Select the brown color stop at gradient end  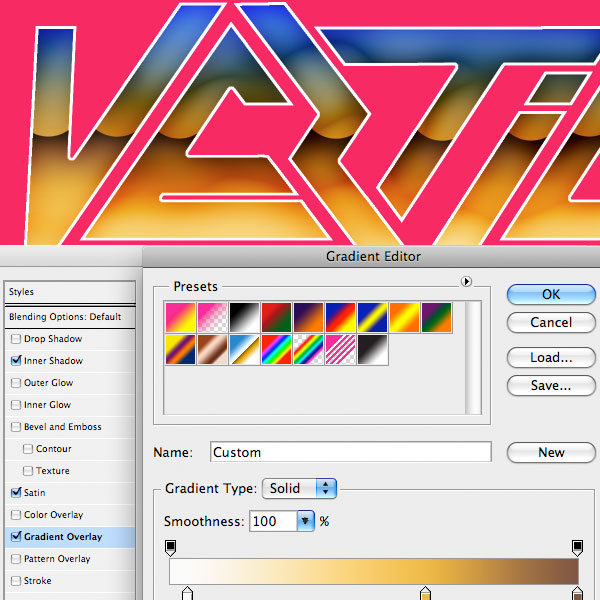click(577, 593)
